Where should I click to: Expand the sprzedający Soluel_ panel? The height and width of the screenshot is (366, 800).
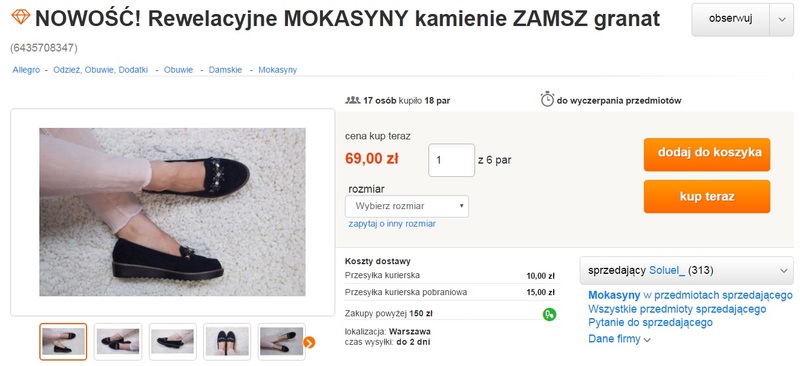tap(687, 271)
